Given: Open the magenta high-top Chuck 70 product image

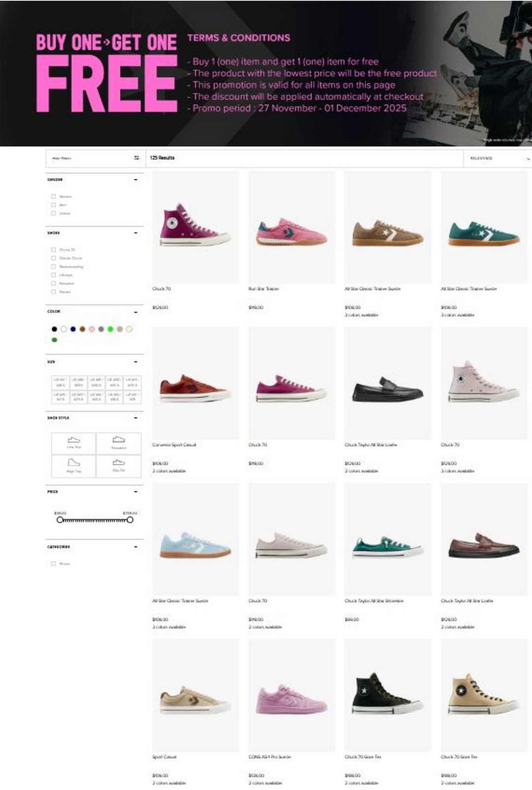Looking at the screenshot, I should 196,227.
